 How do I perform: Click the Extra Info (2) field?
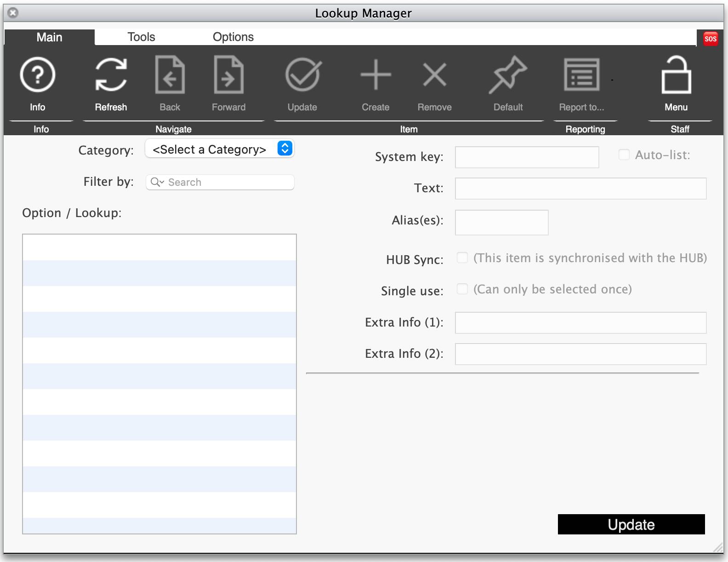[580, 354]
